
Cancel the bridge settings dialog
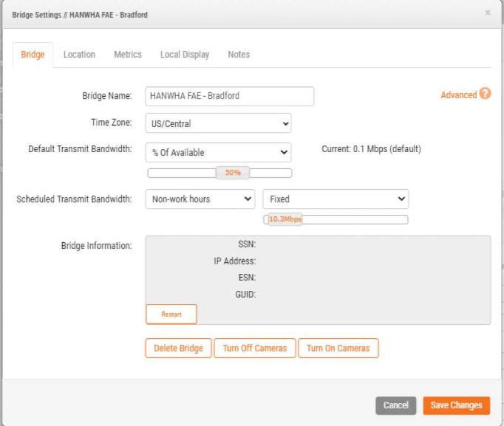(x=395, y=405)
